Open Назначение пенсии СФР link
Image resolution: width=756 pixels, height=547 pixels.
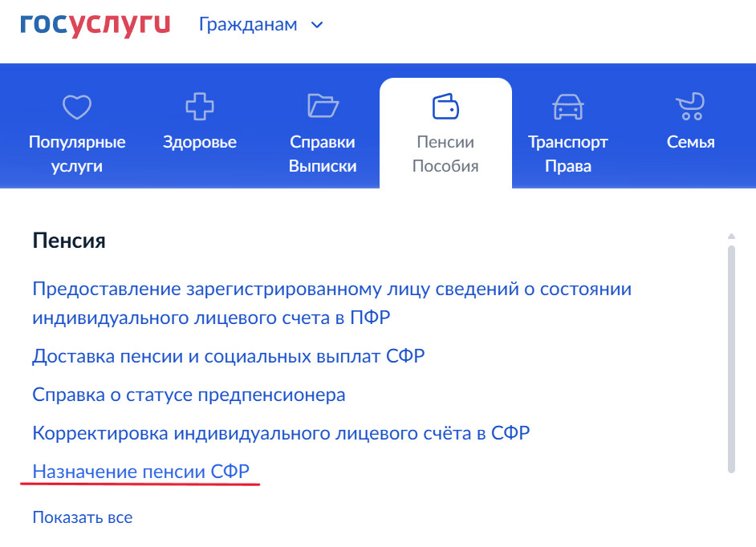point(140,472)
